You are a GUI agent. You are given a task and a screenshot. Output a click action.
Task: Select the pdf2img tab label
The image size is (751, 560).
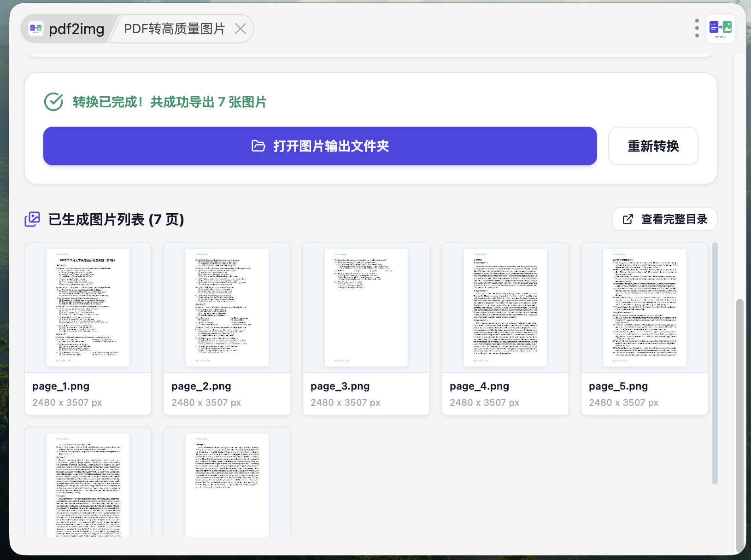[76, 29]
